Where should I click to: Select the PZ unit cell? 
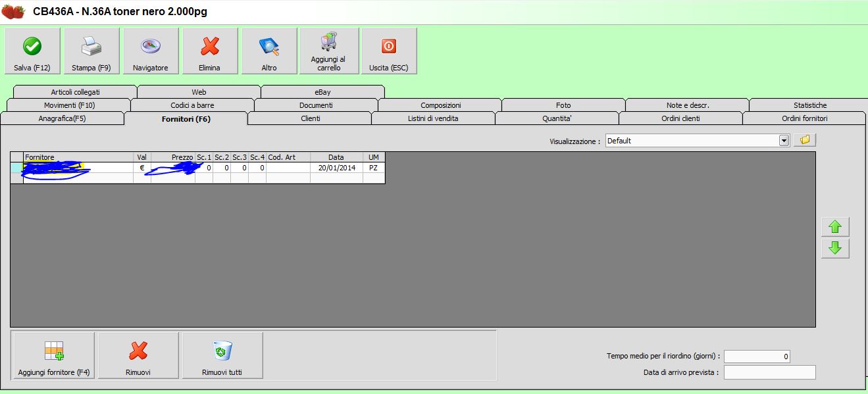click(x=374, y=168)
